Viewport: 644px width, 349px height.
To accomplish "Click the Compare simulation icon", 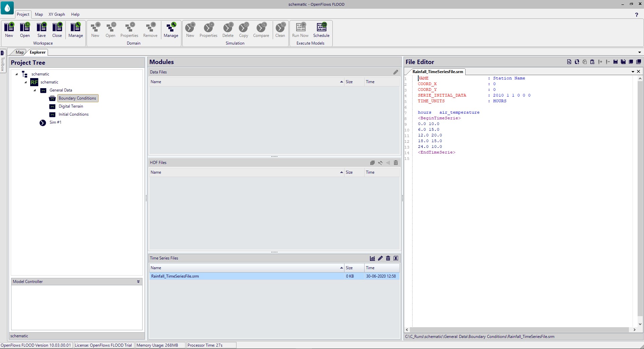I will coord(261,30).
